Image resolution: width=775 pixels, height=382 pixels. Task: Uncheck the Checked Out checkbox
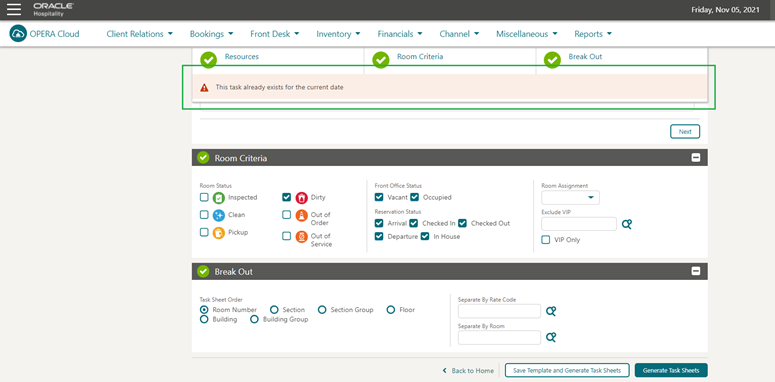pos(462,223)
